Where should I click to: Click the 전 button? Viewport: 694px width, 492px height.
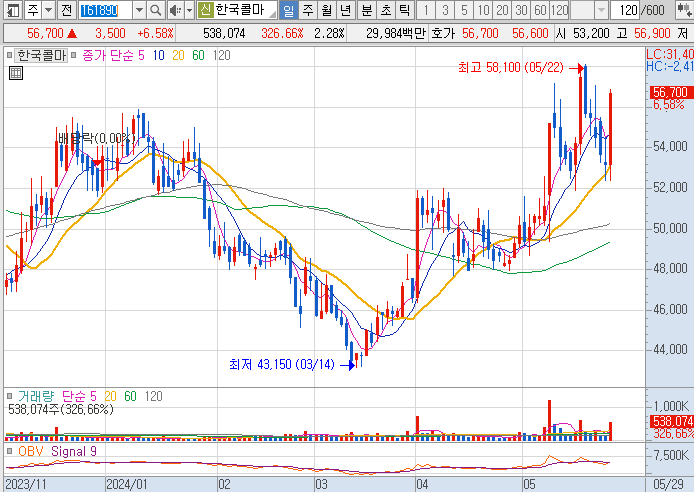coord(66,10)
